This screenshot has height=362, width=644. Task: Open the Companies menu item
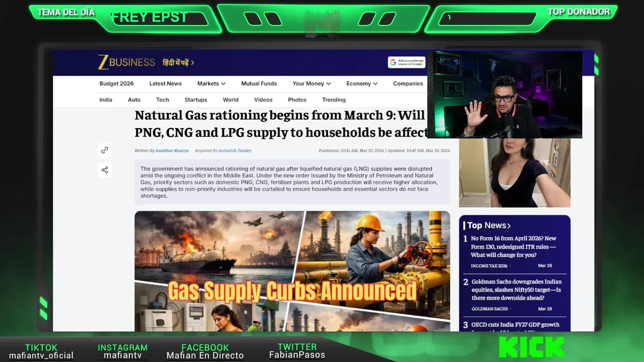(408, 83)
